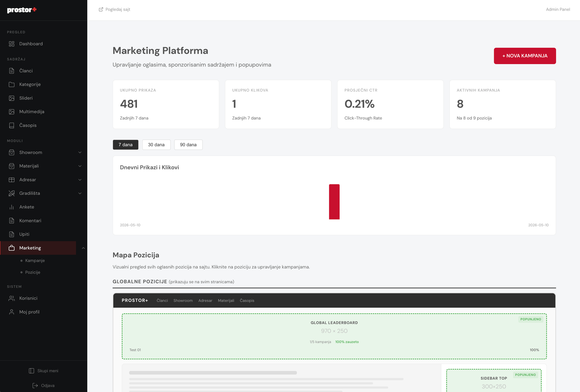The height and width of the screenshot is (392, 580).
Task: Click the Adresar table icon
Action: pos(12,180)
